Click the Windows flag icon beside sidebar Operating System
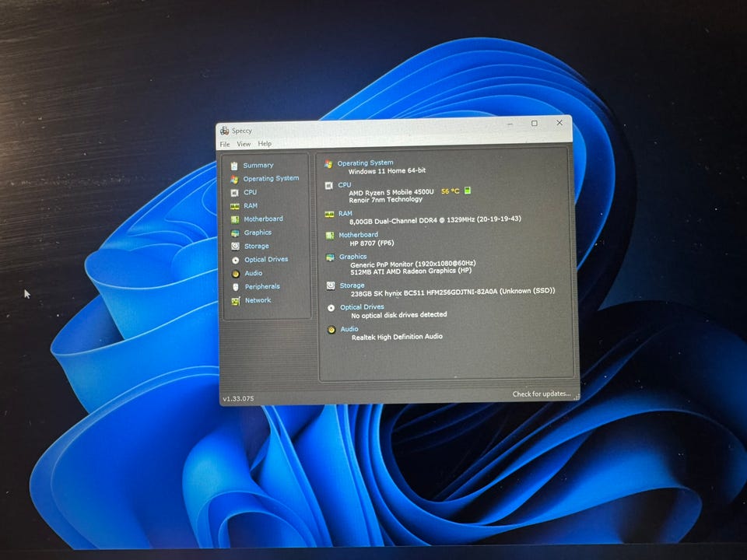Viewport: 747px width, 560px height. point(234,180)
